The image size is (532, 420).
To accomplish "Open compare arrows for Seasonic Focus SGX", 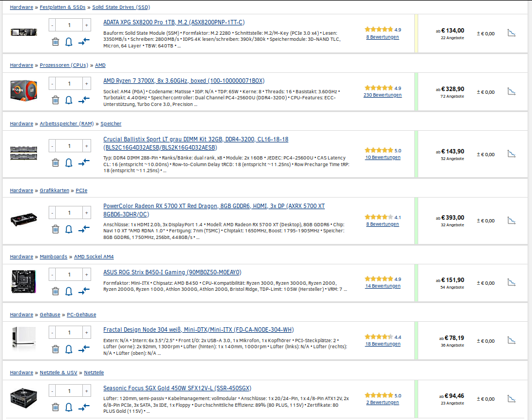I will click(84, 407).
